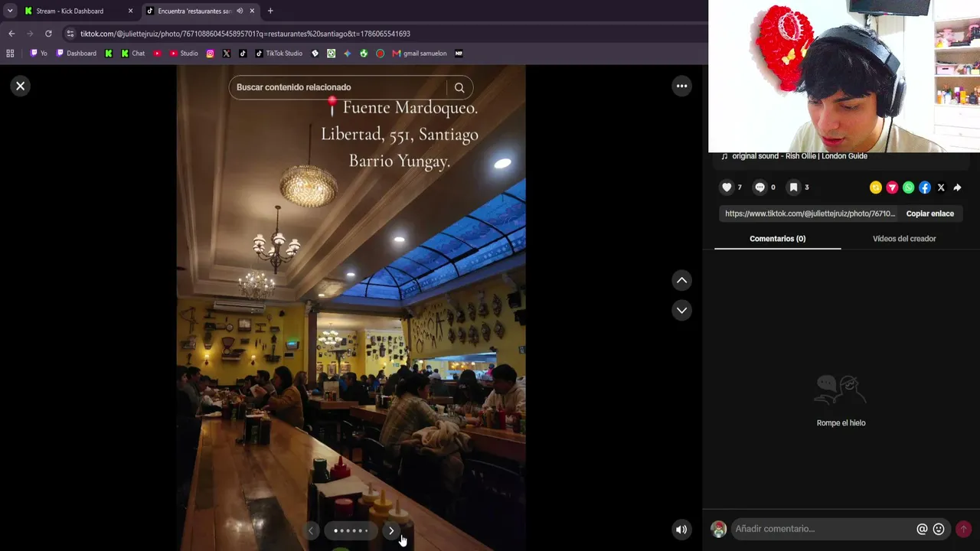Click the commenter profile avatar
Viewport: 980px width, 551px height.
(x=718, y=529)
